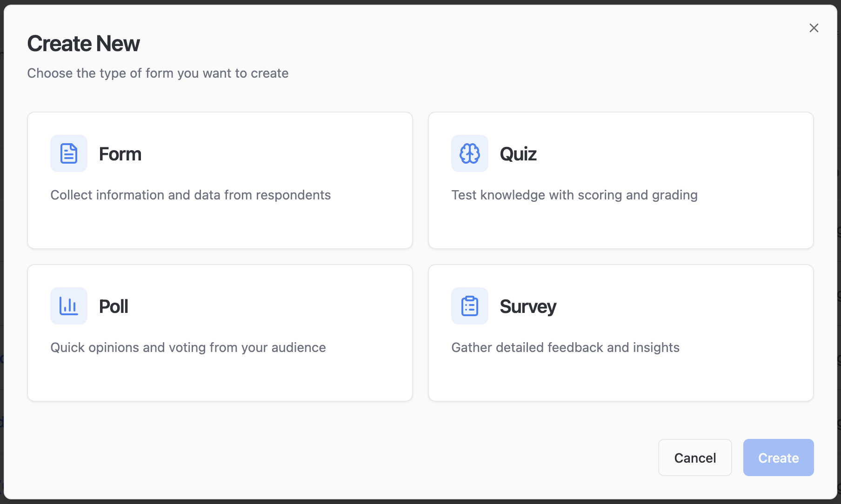Choose the Poll title label
Viewport: 841px width, 504px height.
pyautogui.click(x=113, y=306)
